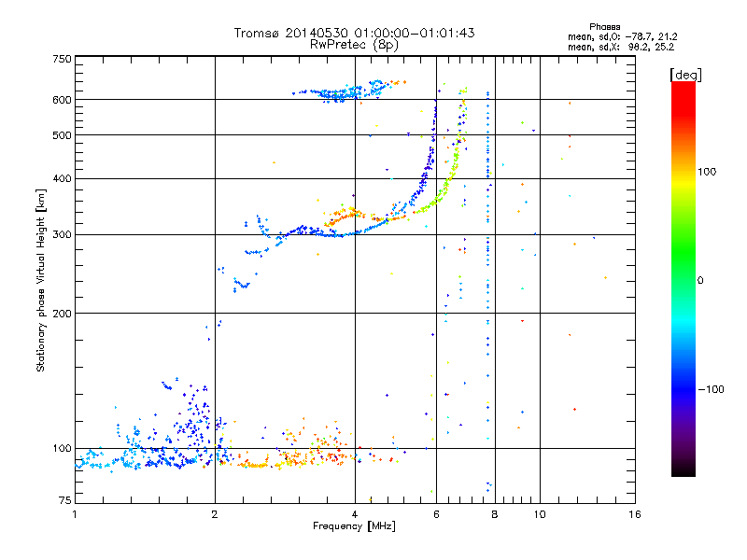The image size is (747, 560).
Task: Click the 'Frequency [MHz]' axis label
Action: (x=354, y=526)
